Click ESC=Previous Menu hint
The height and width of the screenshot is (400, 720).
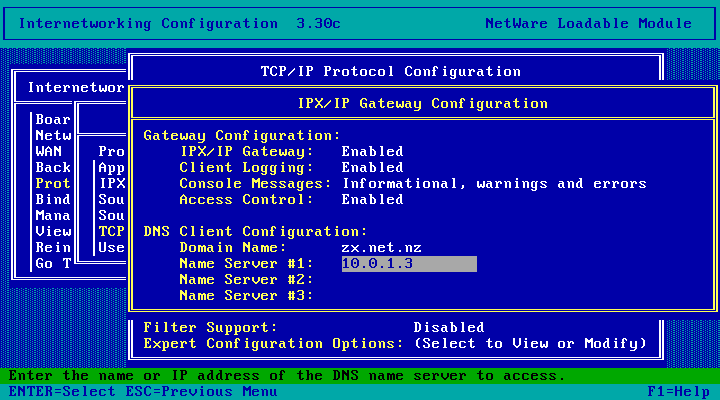coord(202,392)
